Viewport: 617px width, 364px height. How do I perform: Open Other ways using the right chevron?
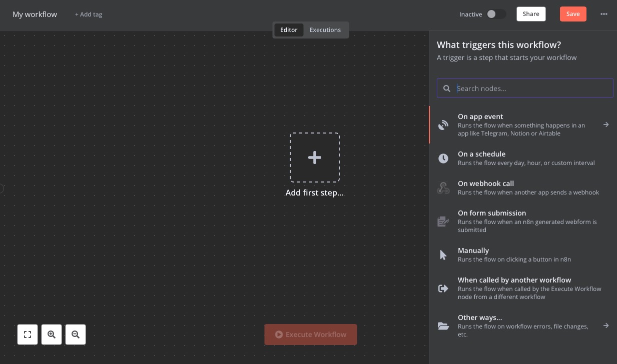pyautogui.click(x=606, y=325)
